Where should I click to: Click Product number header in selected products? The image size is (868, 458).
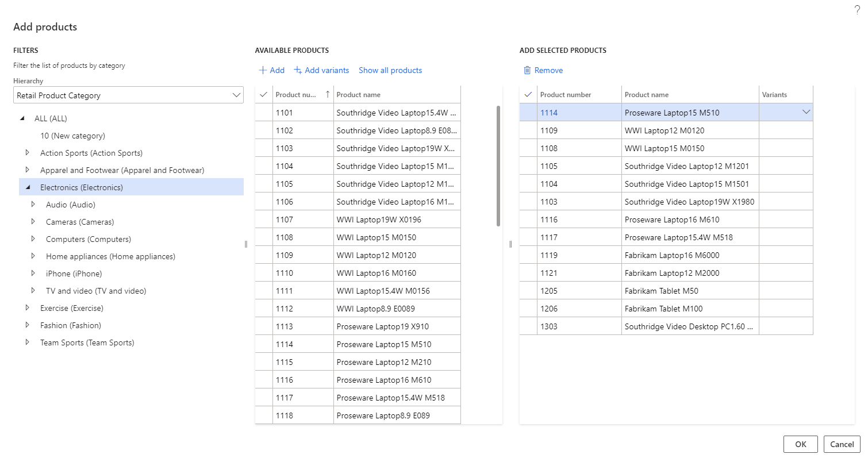click(579, 95)
